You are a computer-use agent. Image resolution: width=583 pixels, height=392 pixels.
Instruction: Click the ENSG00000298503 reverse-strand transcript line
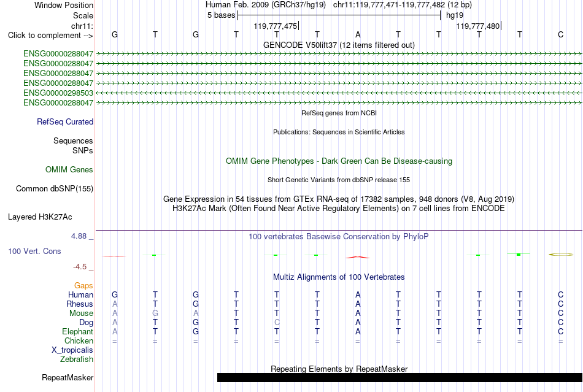(339, 93)
